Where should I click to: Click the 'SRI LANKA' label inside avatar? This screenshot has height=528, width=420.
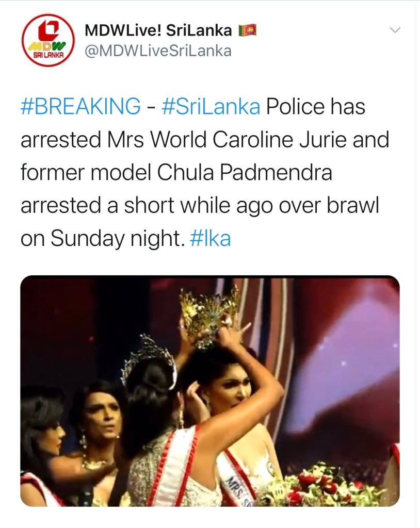[48, 54]
